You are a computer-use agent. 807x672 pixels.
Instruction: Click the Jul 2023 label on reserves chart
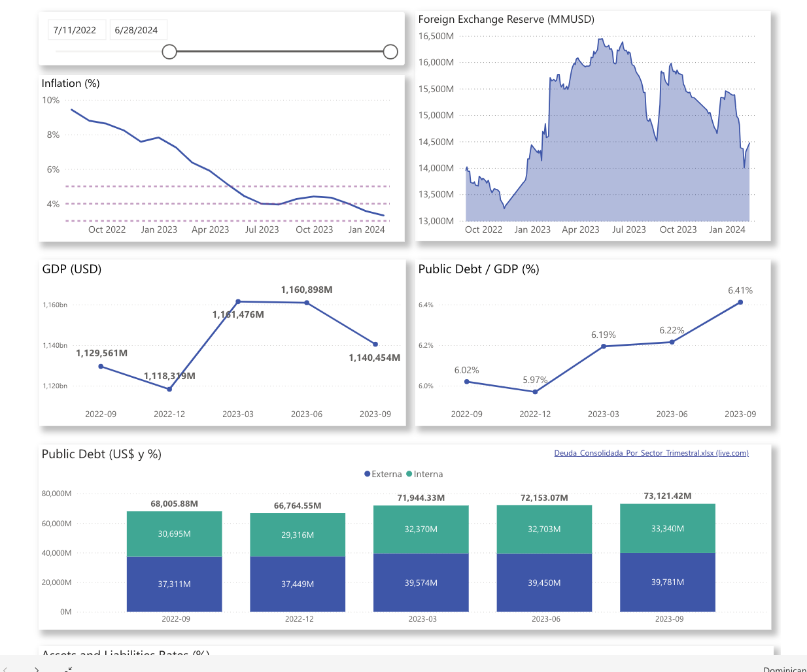(x=629, y=230)
